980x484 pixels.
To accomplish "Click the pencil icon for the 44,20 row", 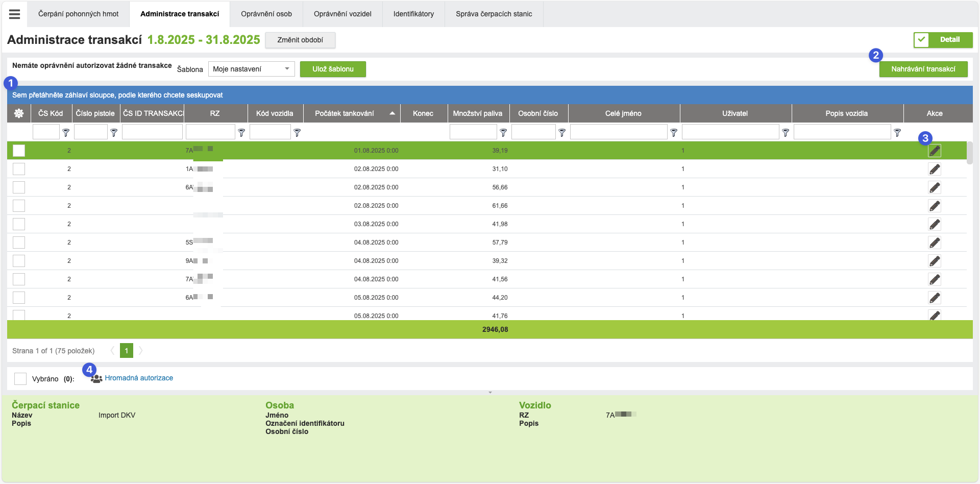I will 934,298.
